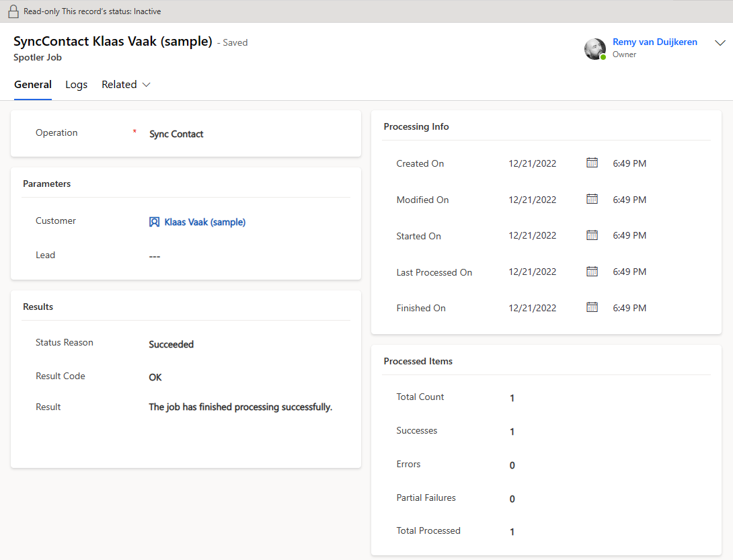This screenshot has height=560, width=733.
Task: Open owner Remy van Duijkeren link
Action: (x=654, y=42)
